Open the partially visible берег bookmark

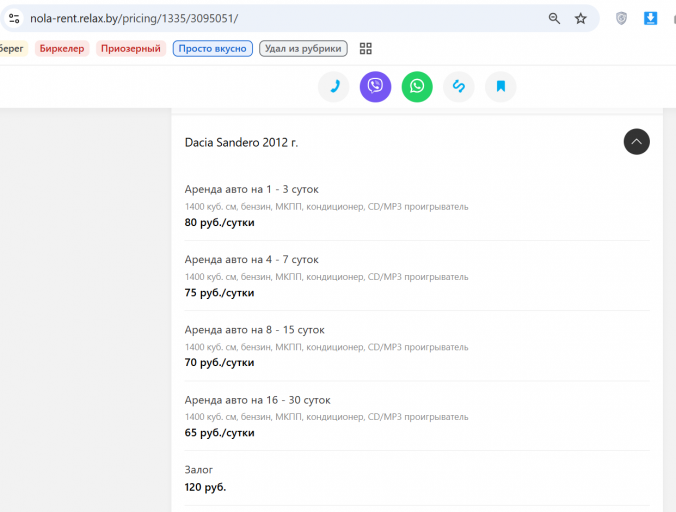[13, 49]
